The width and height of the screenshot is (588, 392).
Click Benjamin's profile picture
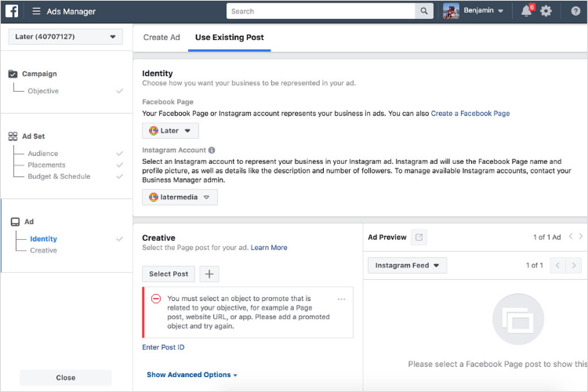(x=451, y=11)
